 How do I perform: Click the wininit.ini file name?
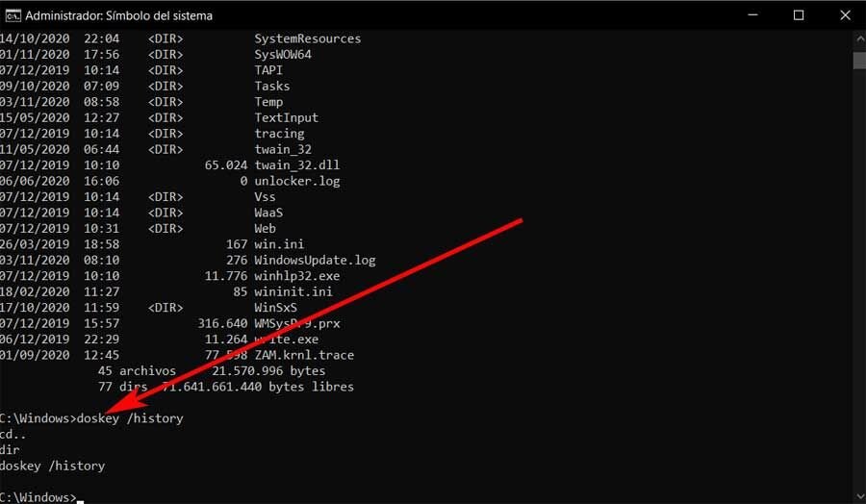[x=293, y=291]
